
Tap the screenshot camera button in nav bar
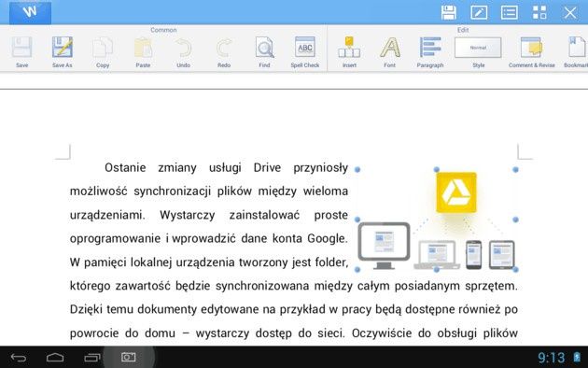pos(128,357)
